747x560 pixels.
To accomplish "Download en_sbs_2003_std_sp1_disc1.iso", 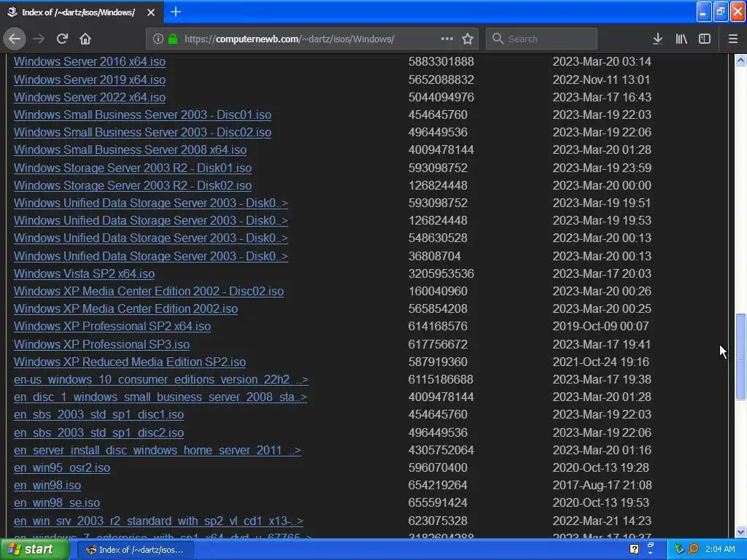I will pos(98,415).
